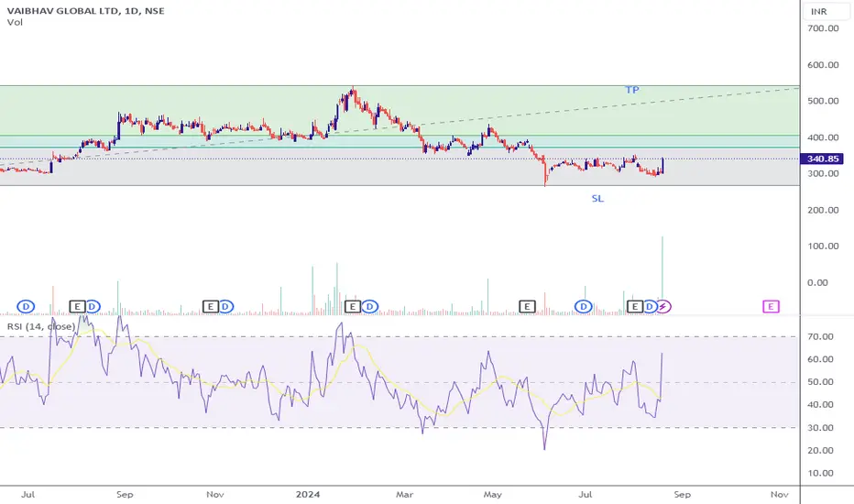Screen dimensions: 854x504
Task: Select the SL label below the gray zone
Action: 597,199
